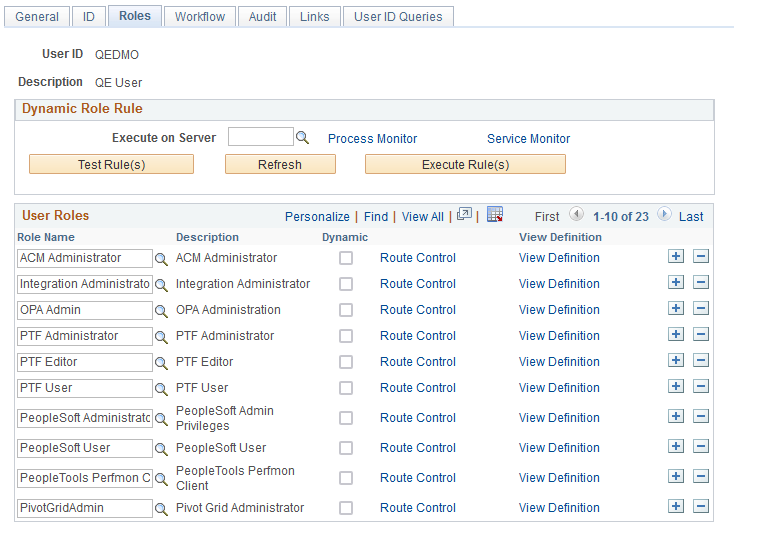Check the Dynamic box for PeopleSoft User
The height and width of the screenshot is (534, 770).
tap(346, 448)
